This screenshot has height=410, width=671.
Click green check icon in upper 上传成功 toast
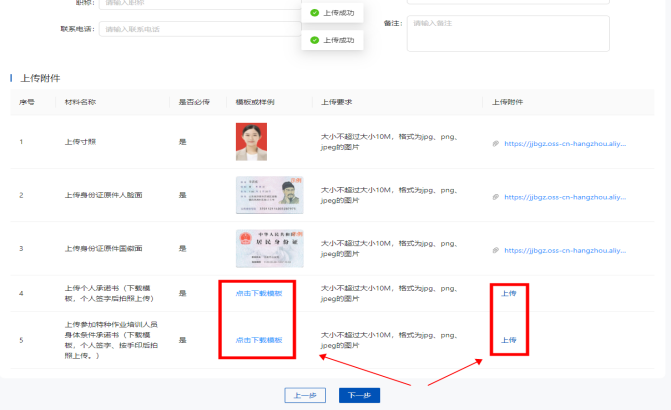(x=314, y=13)
